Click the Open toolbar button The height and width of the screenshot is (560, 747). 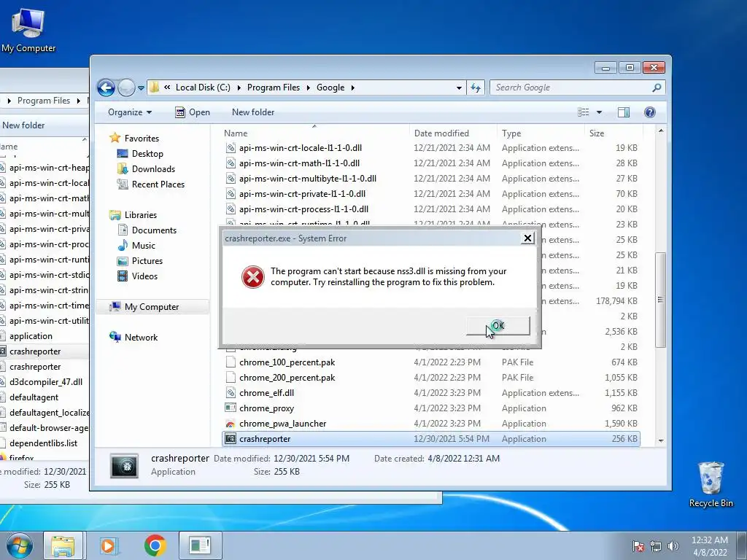click(193, 112)
